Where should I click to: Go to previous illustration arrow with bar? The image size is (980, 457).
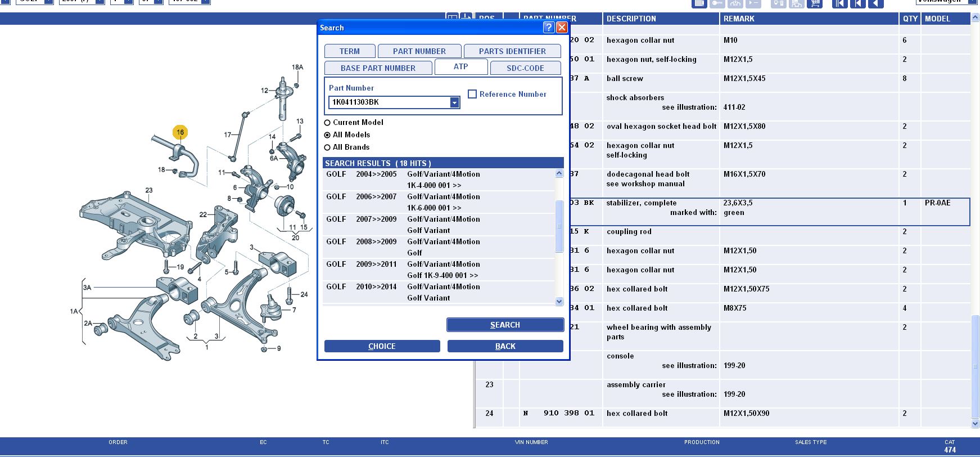[857, 3]
